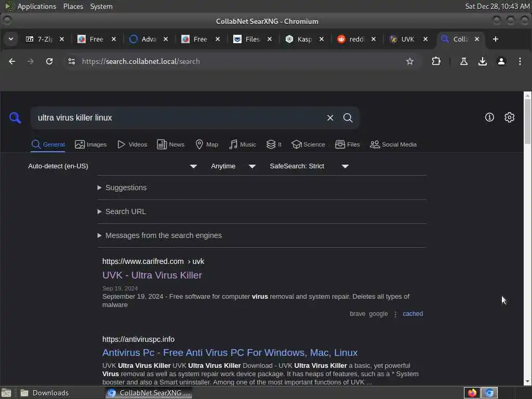This screenshot has height=399, width=532.
Task: Click the google engine label
Action: click(x=378, y=314)
